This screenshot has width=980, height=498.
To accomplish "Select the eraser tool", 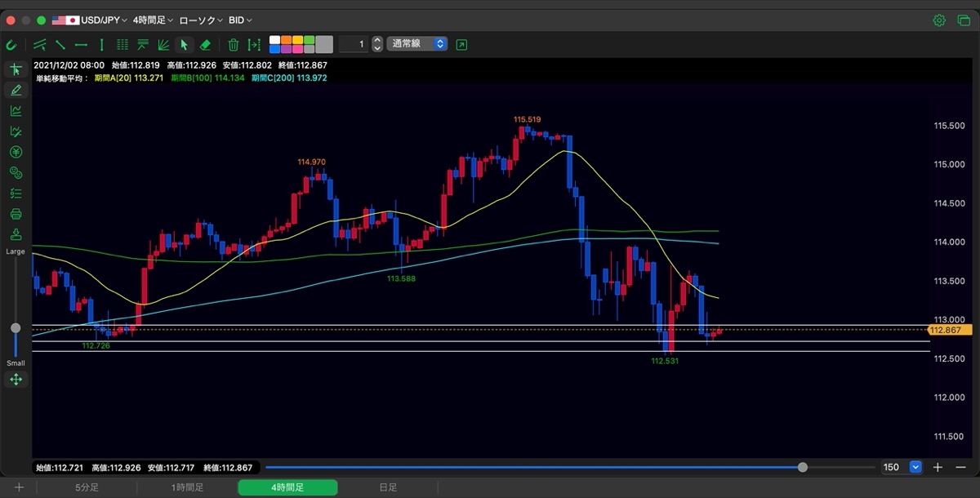I will pos(205,44).
